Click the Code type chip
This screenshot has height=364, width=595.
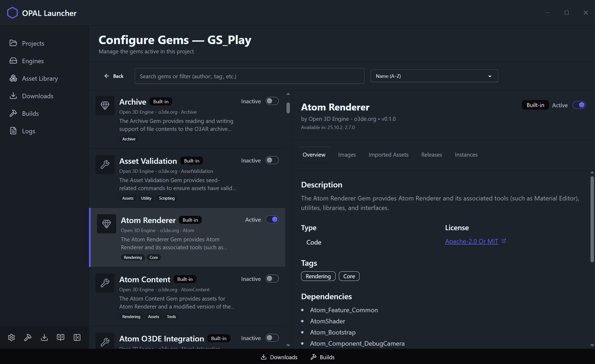(x=314, y=242)
